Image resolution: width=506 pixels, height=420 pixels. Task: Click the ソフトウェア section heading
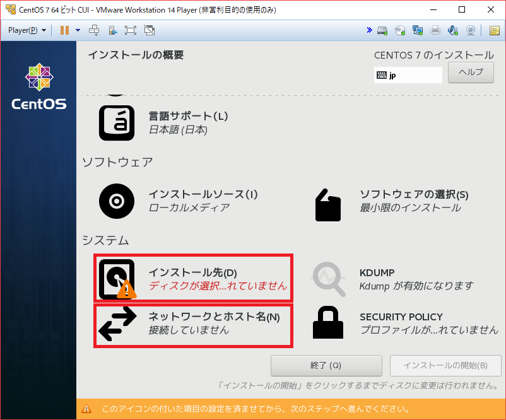117,162
